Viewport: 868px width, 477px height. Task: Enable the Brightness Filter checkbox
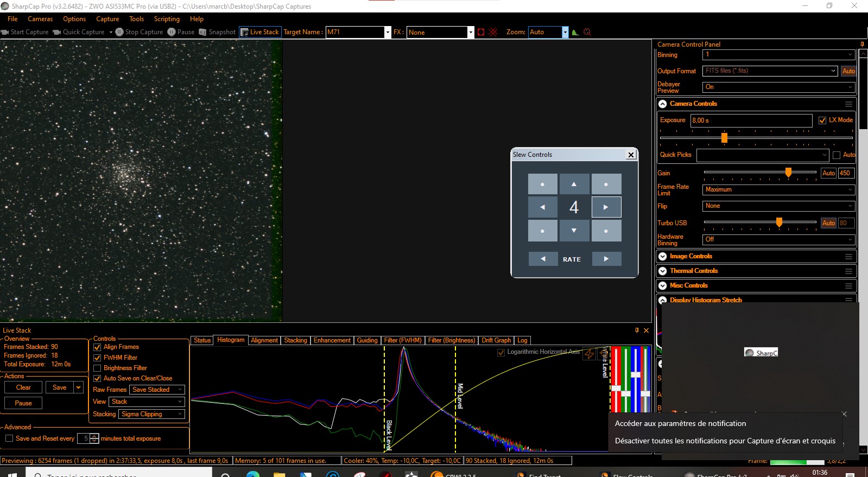(x=98, y=368)
